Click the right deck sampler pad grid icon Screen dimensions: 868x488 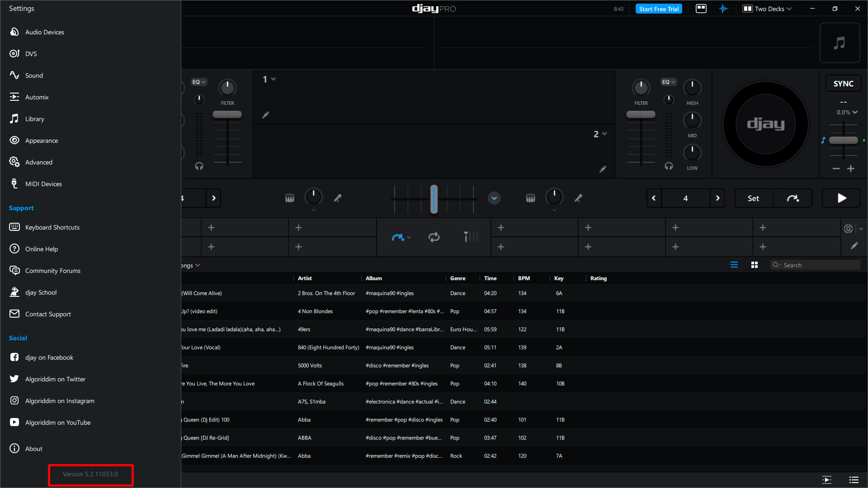coord(530,198)
